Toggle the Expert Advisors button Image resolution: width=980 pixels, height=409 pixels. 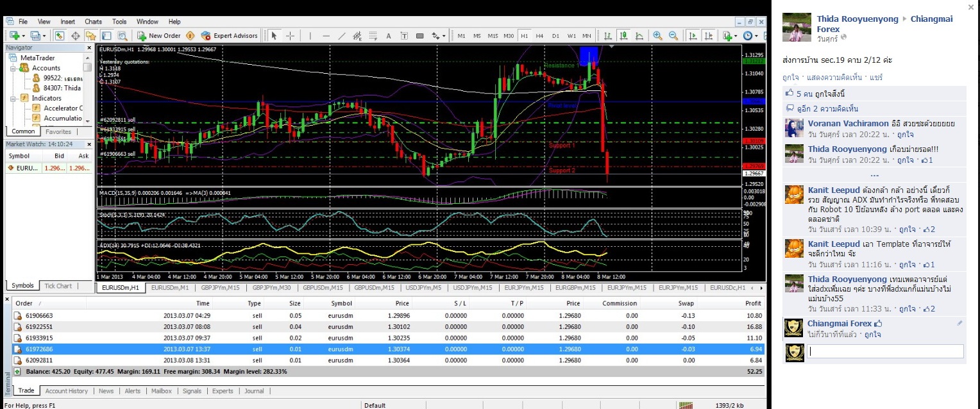point(229,36)
